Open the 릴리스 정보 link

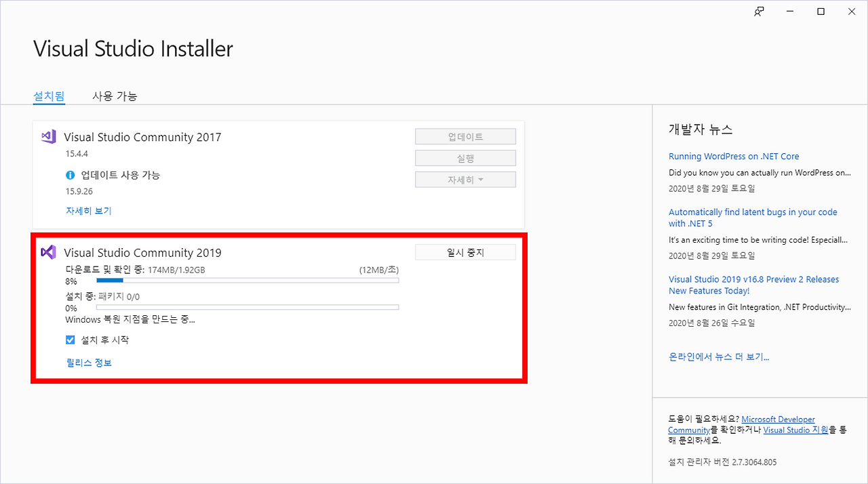(x=89, y=363)
